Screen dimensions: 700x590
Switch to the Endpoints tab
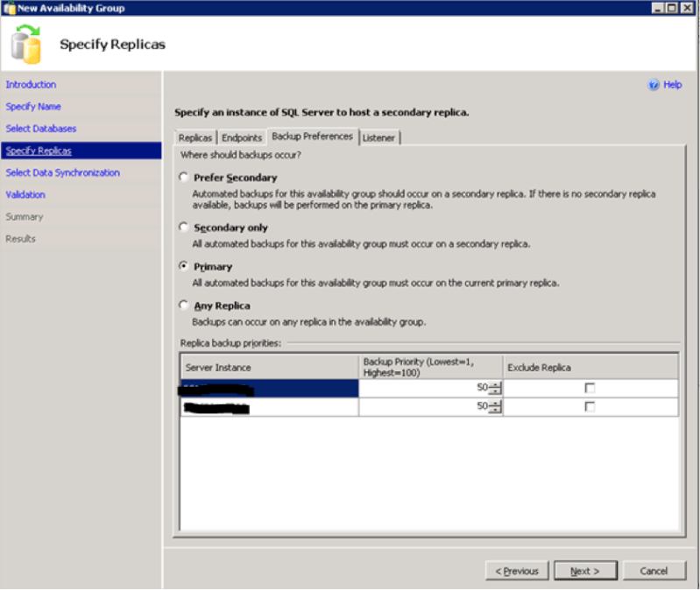point(242,137)
